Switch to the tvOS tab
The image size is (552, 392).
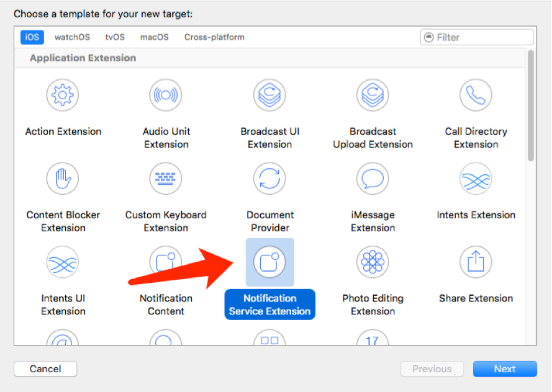(115, 37)
